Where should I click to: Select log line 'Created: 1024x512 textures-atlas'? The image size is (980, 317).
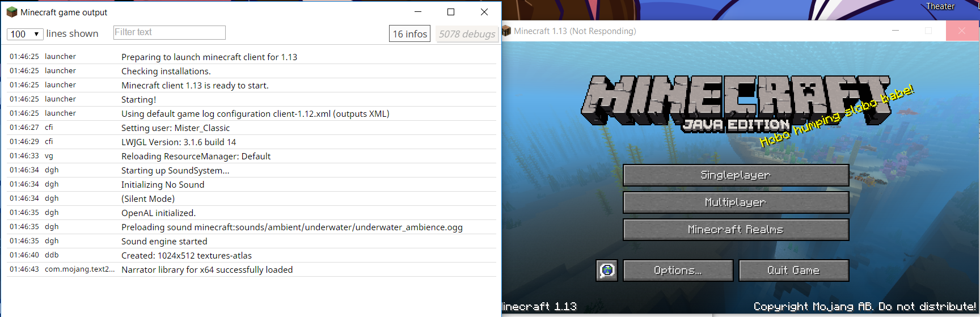tap(251, 255)
